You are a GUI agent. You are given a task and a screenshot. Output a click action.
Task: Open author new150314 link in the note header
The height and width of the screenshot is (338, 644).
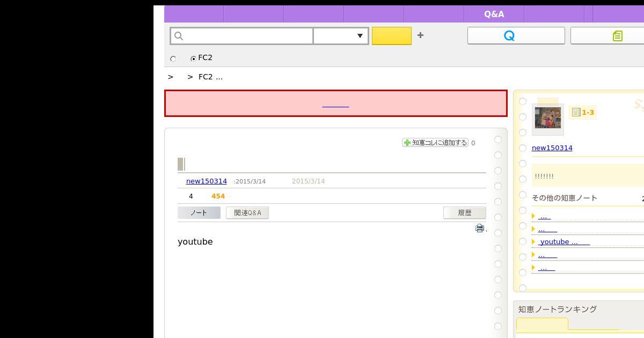207,181
